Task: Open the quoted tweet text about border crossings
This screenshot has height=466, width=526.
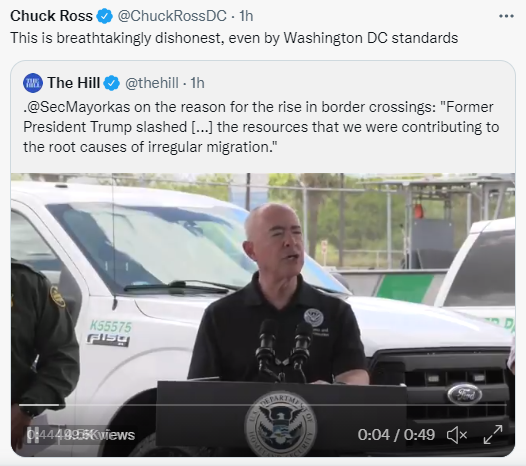Action: pos(261,127)
